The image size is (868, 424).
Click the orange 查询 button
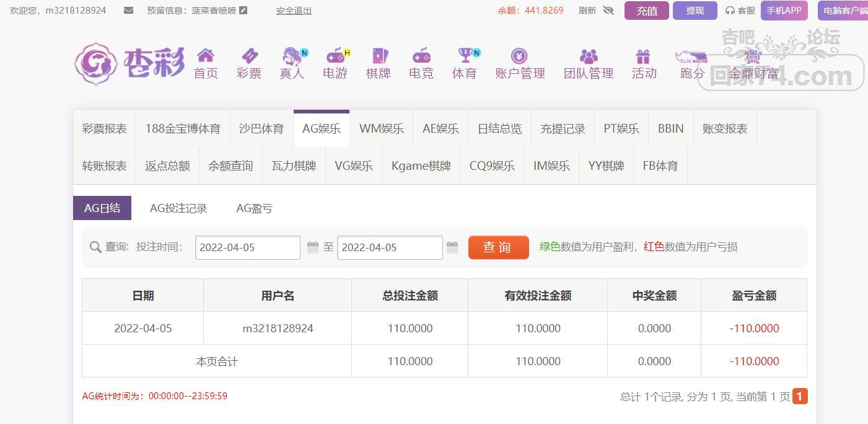(499, 247)
